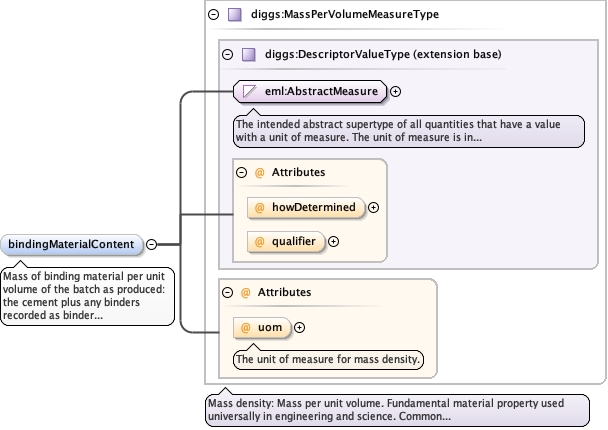
Task: Expand the qualifier attribute details
Action: (x=333, y=242)
